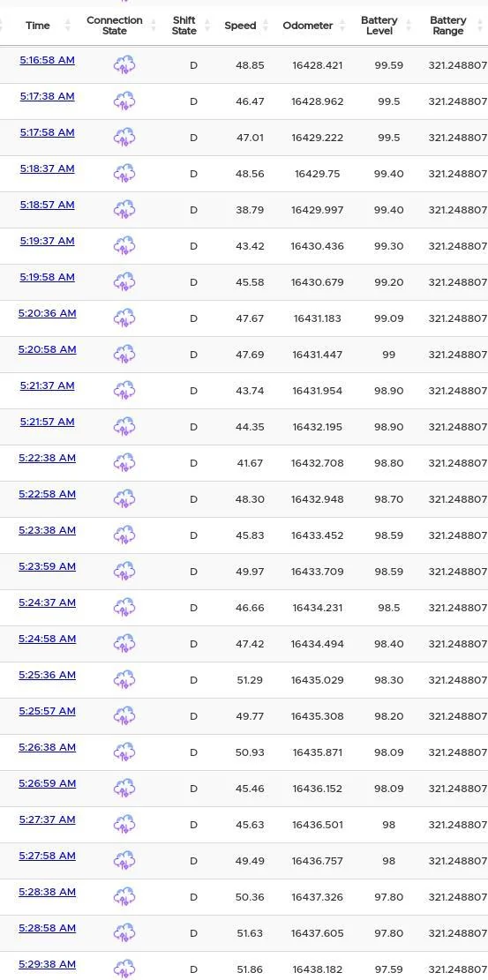Screen dimensions: 488x980
Task: Open the 5:25:57 AM time link
Action: point(47,711)
